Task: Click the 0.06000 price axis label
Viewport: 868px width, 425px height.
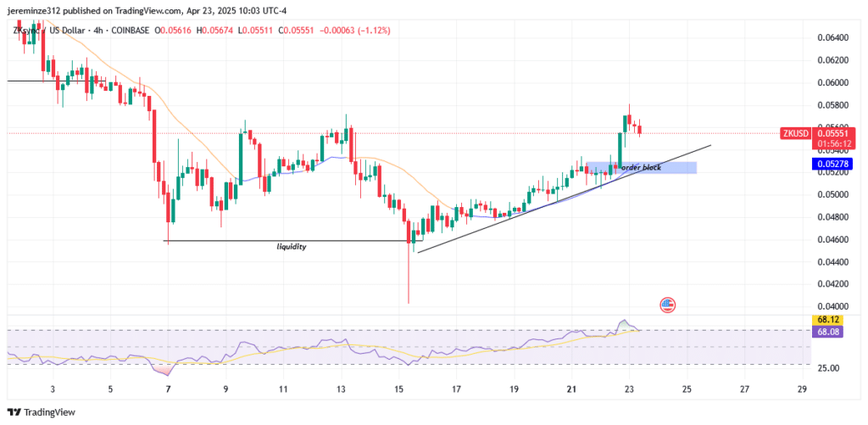Action: (x=833, y=83)
